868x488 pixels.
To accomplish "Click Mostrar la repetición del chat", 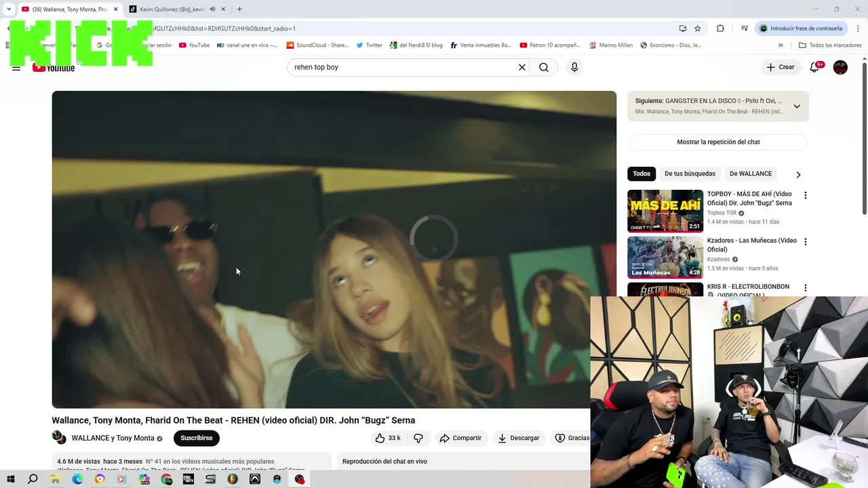I will click(718, 142).
